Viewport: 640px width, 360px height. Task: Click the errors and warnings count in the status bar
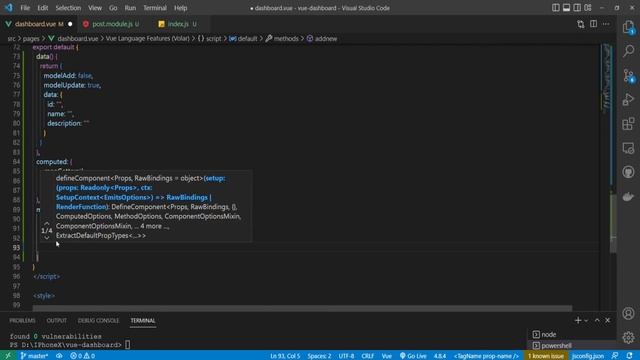(x=82, y=356)
